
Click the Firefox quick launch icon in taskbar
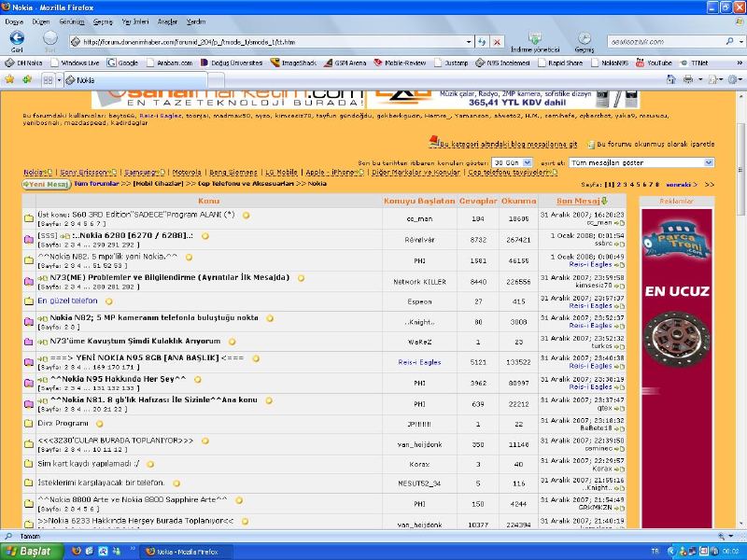77,551
